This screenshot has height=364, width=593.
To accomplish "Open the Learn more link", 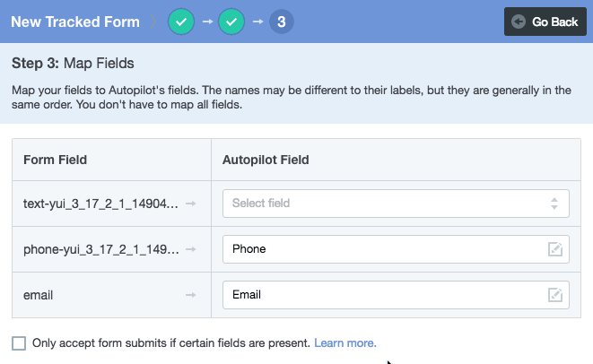I will (x=345, y=342).
